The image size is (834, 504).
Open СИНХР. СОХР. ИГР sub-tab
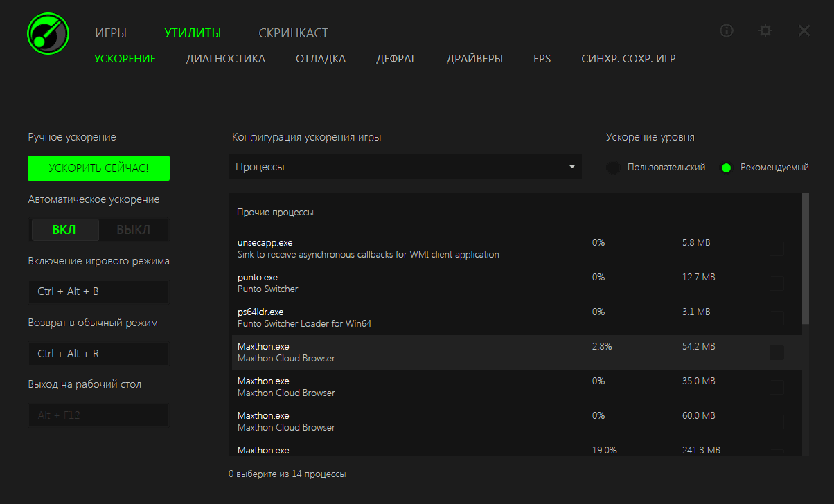628,59
